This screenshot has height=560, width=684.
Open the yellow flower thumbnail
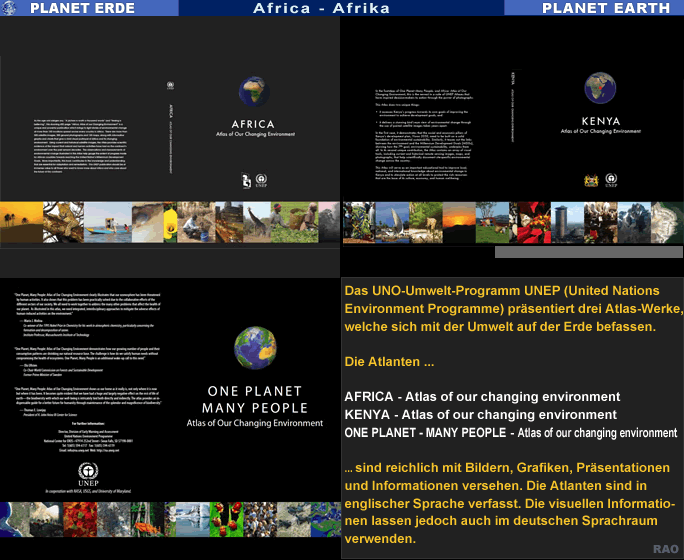click(x=170, y=222)
